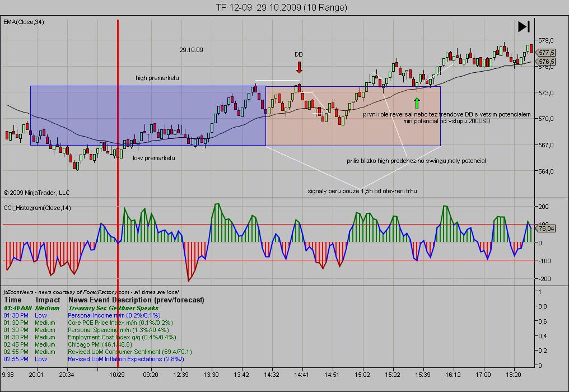Click the 18:20 time axis label
Image resolution: width=569 pixels, height=392 pixels.
coord(514,375)
